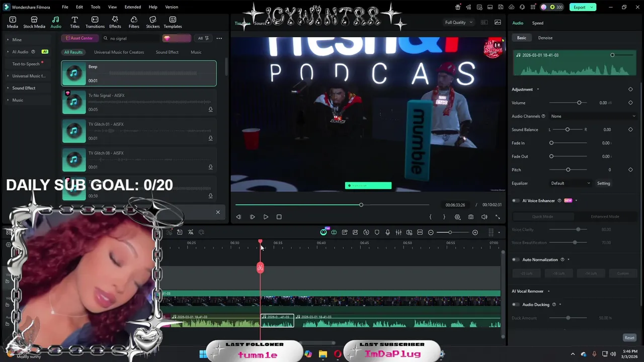Click the Equalizer Setting button
The width and height of the screenshot is (644, 362).
603,183
